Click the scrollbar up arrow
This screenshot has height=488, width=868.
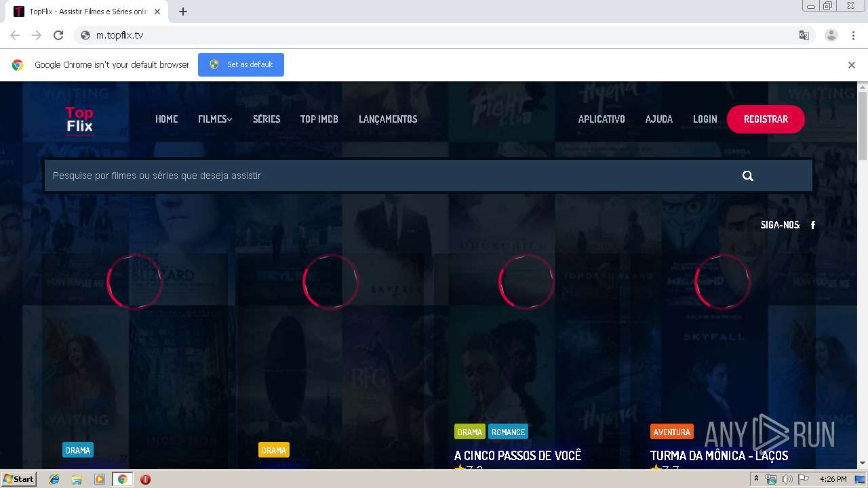coord(863,87)
